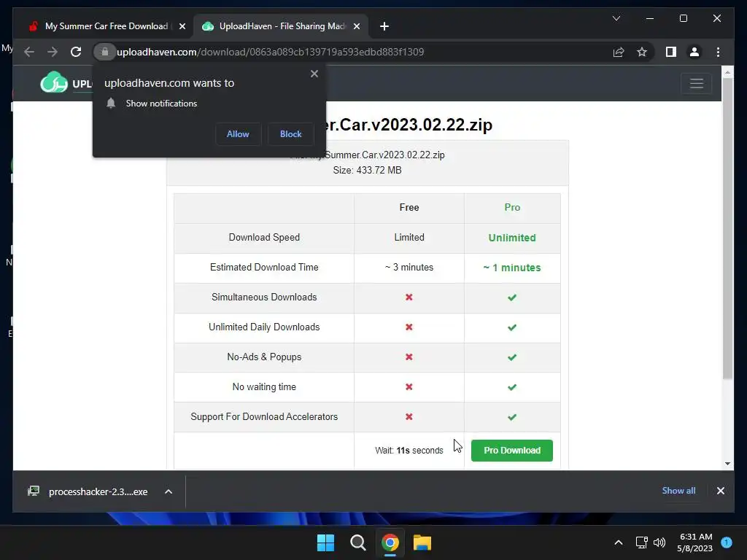The width and height of the screenshot is (747, 560).
Task: Click the page vertical scrollbar
Action: [x=727, y=228]
